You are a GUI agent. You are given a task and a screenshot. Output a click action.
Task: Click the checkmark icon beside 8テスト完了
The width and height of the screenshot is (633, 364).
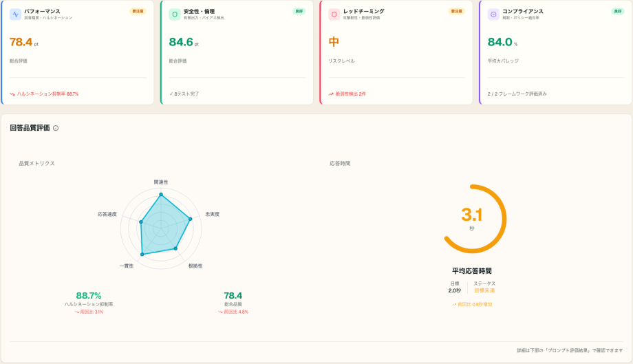tap(171, 94)
